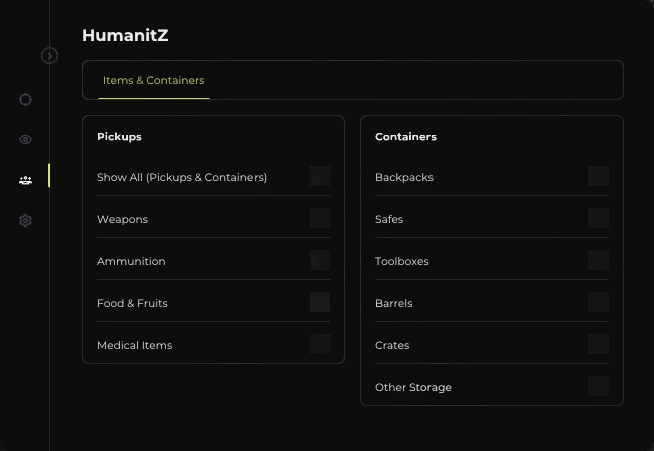Click the Toolboxes label
Screen dimensions: 654x451
tap(402, 261)
